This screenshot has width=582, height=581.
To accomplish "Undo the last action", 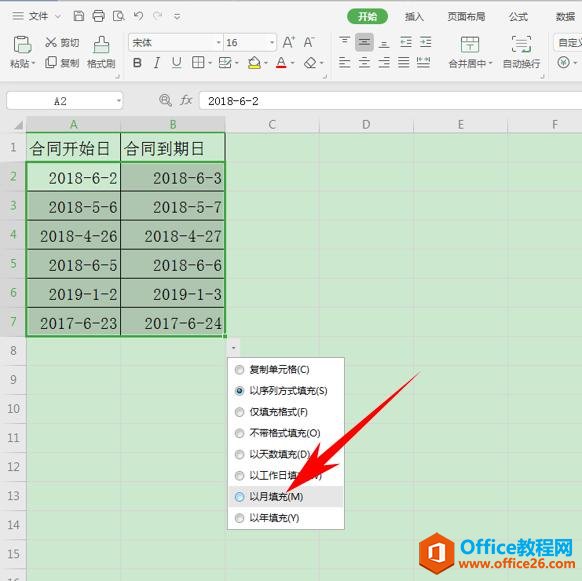I will [x=138, y=16].
